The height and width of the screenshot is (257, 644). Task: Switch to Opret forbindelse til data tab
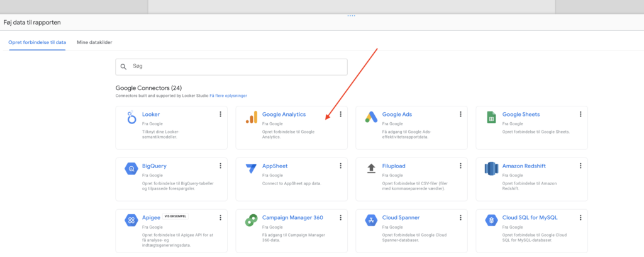coord(37,42)
